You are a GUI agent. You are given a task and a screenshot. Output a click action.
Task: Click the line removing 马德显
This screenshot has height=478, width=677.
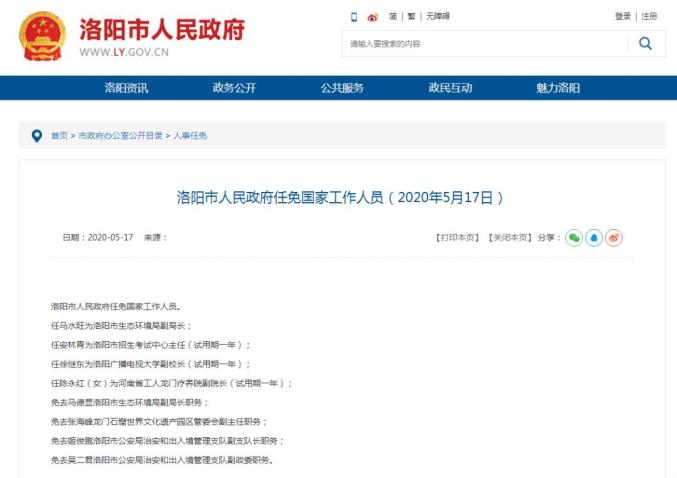130,402
